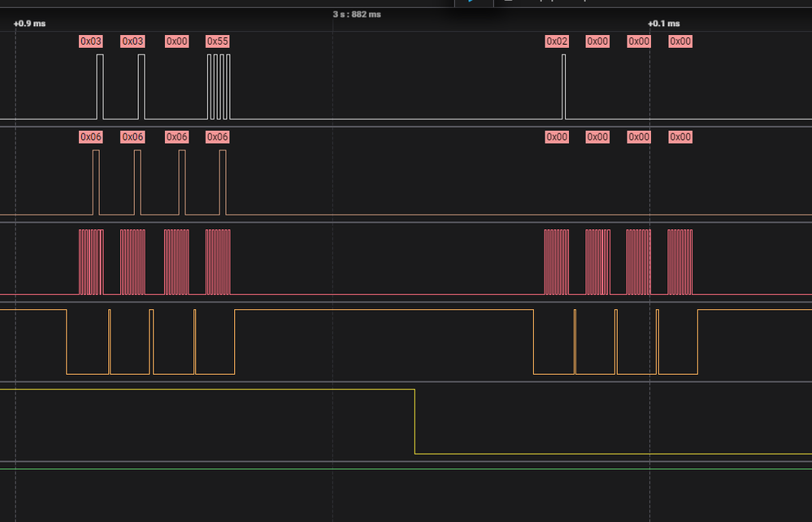Click the 0x00 label right after 0x02
Viewport: 812px width, 522px height.
click(x=597, y=41)
